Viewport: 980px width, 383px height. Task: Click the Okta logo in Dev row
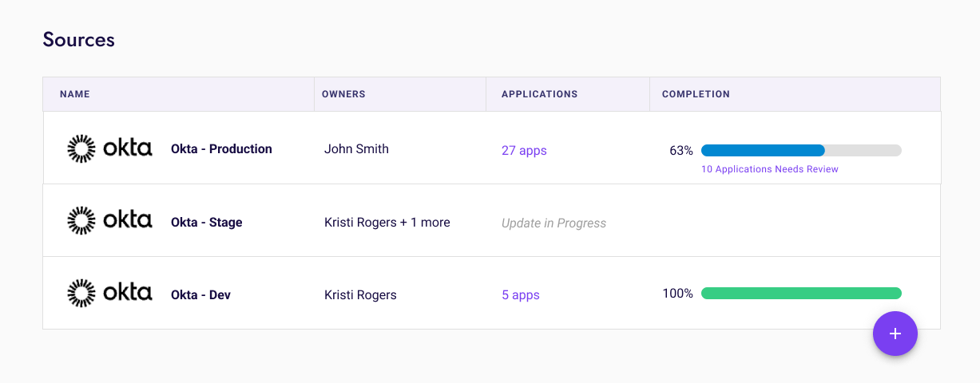click(x=109, y=294)
